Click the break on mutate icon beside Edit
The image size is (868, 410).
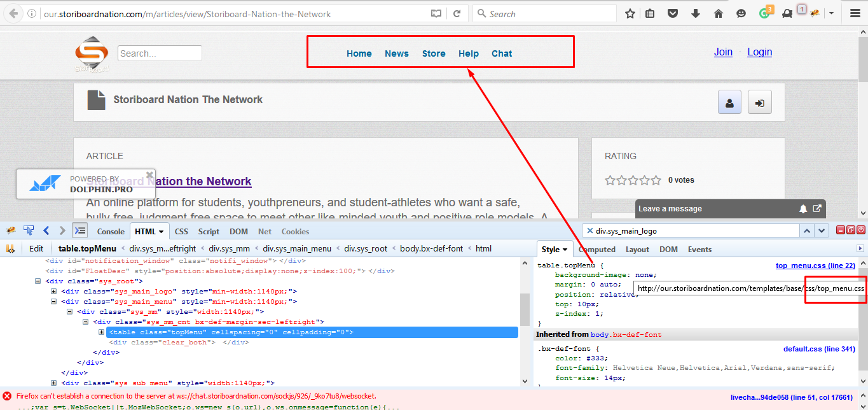[x=10, y=249]
